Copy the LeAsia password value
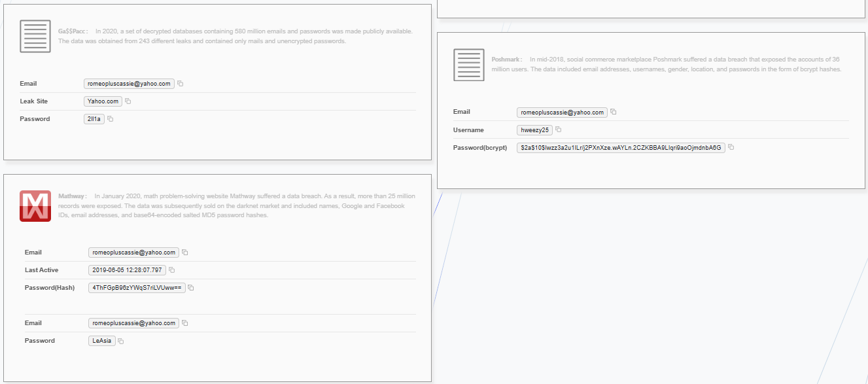Viewport: 868px width, 384px height. tap(121, 341)
